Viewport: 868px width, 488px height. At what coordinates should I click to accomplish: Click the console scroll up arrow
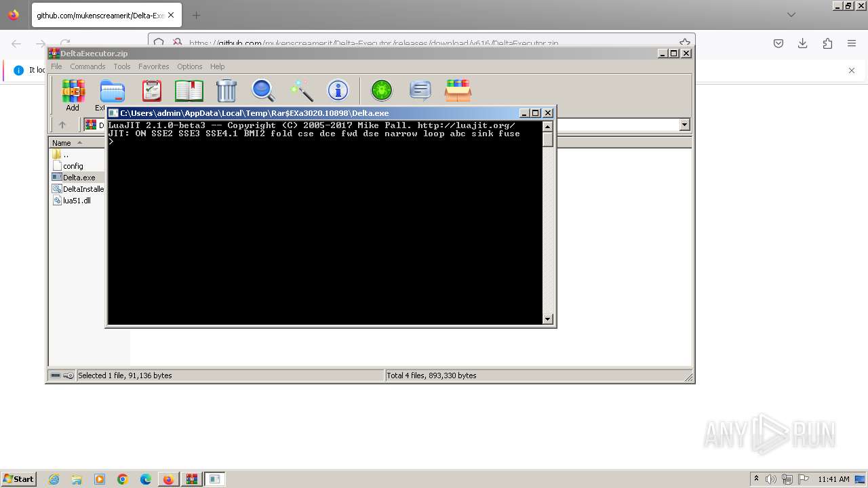(548, 126)
